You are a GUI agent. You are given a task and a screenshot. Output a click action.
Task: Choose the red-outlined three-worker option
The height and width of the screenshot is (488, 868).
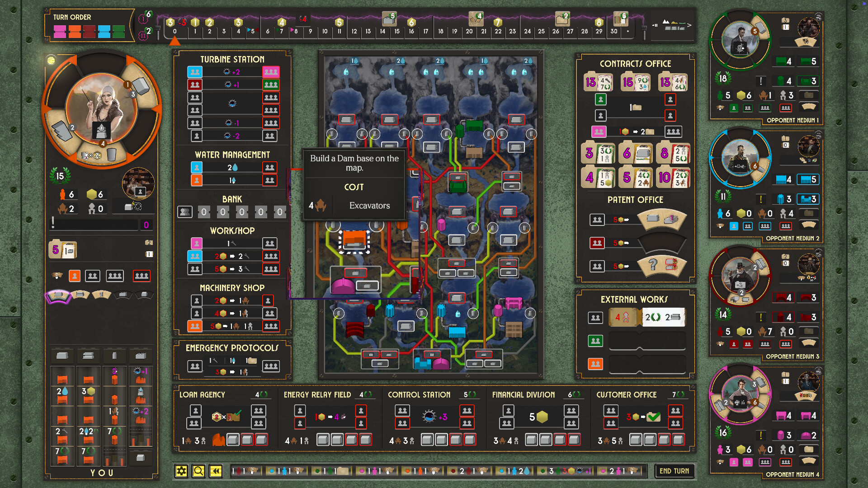(141, 276)
